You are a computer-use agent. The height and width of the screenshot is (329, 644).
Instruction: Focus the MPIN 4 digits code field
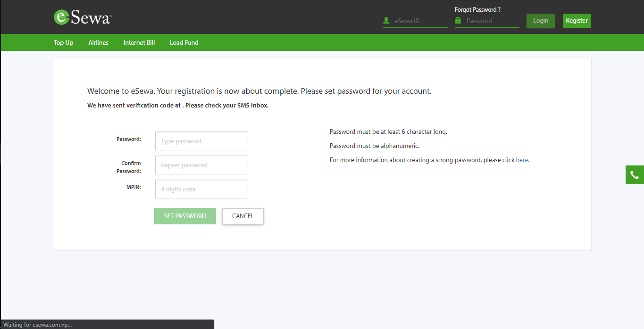coord(201,189)
